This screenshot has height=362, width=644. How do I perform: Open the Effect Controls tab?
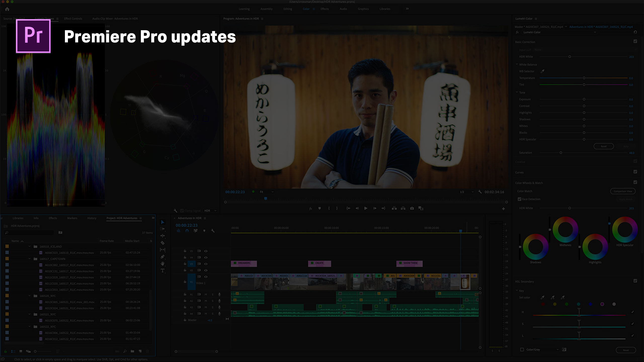coord(73,18)
